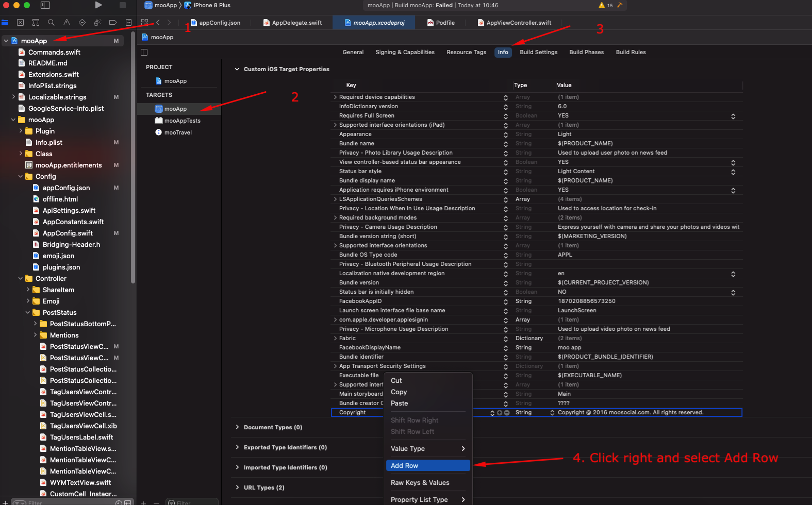Expand the URL Types (2) section
Viewport: 812px width, 505px height.
[x=237, y=487]
